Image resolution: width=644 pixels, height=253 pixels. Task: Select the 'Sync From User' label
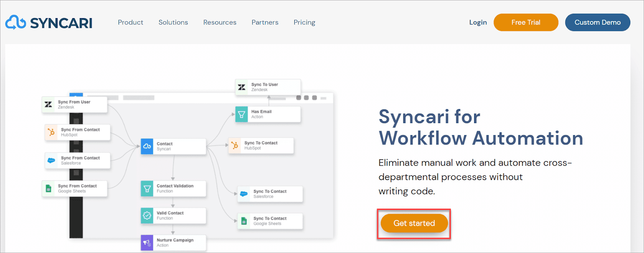74,102
